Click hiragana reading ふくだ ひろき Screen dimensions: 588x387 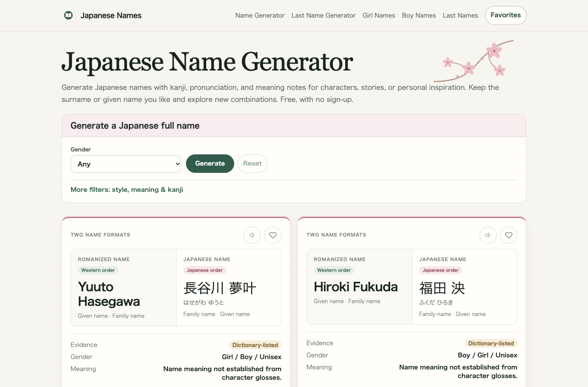436,302
